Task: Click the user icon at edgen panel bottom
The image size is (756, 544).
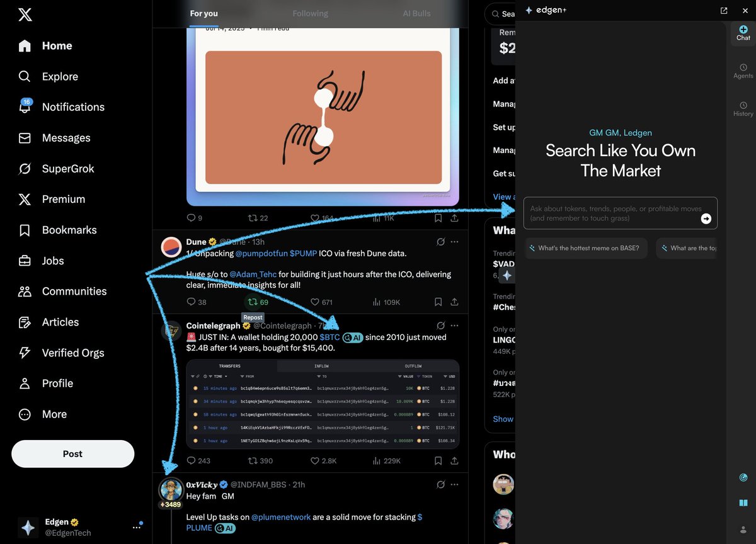Action: pos(743,529)
